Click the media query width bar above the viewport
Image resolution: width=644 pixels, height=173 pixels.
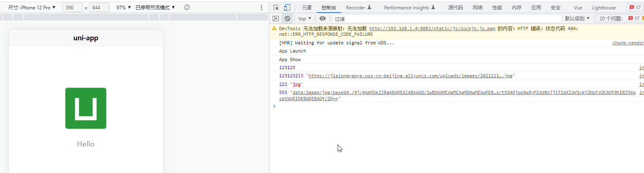pyautogui.click(x=134, y=17)
